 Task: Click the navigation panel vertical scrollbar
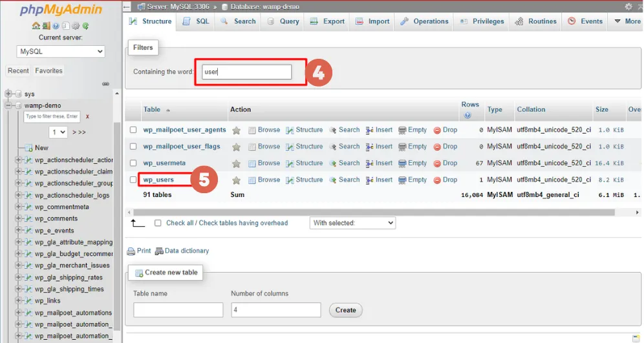[x=117, y=225]
